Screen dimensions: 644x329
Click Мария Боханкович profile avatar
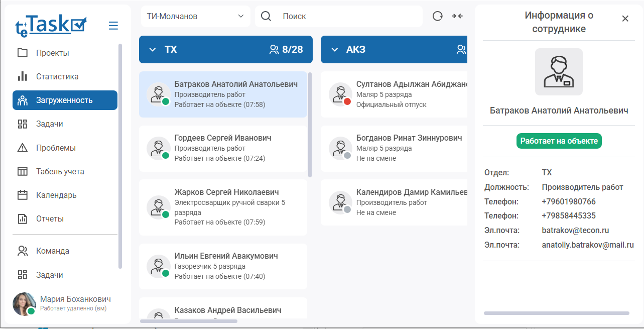tap(24, 304)
